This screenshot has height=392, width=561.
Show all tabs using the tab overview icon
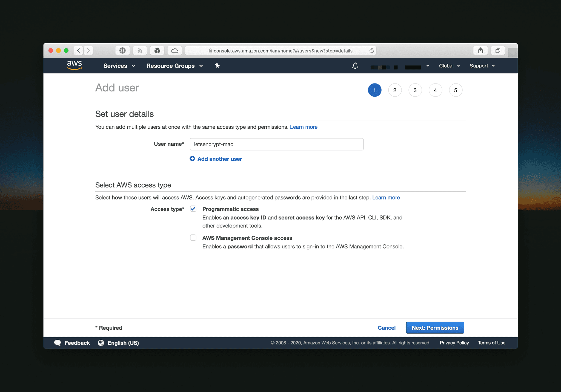[498, 50]
